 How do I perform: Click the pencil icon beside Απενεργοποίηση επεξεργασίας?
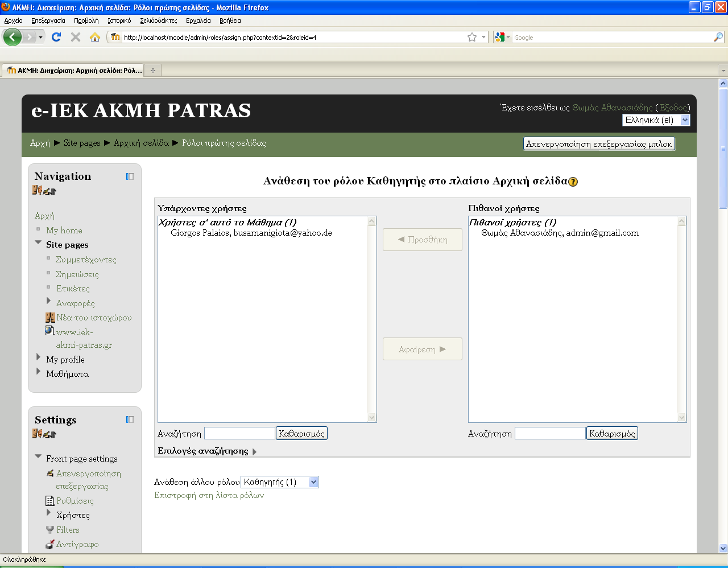pos(50,473)
